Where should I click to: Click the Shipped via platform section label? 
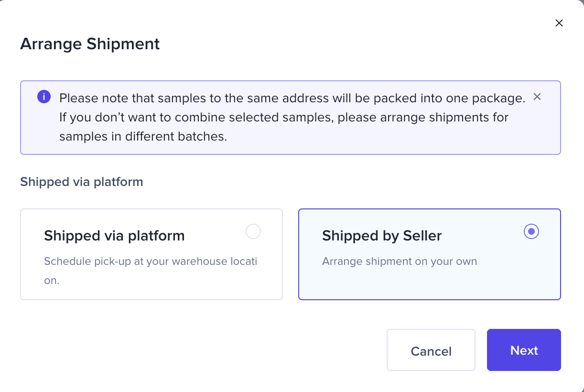(x=81, y=182)
